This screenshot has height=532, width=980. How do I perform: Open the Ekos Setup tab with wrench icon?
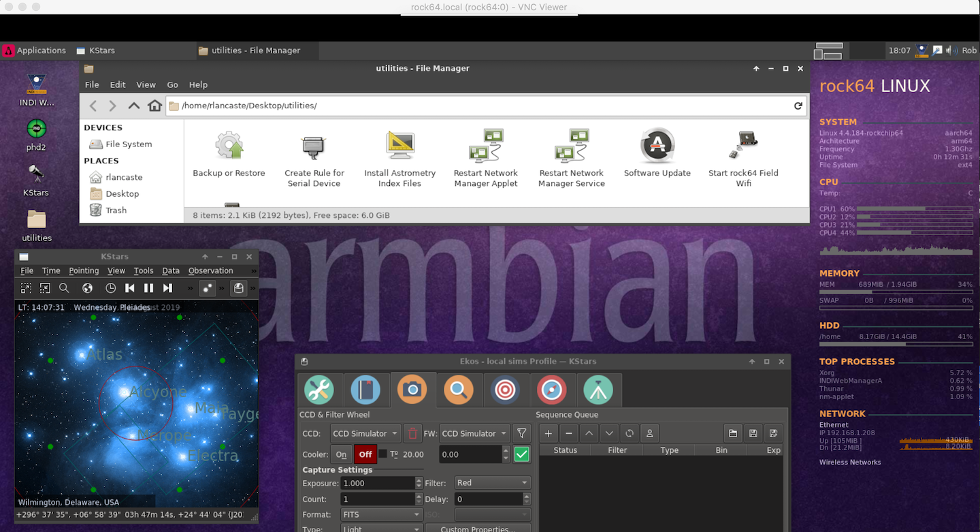[318, 390]
